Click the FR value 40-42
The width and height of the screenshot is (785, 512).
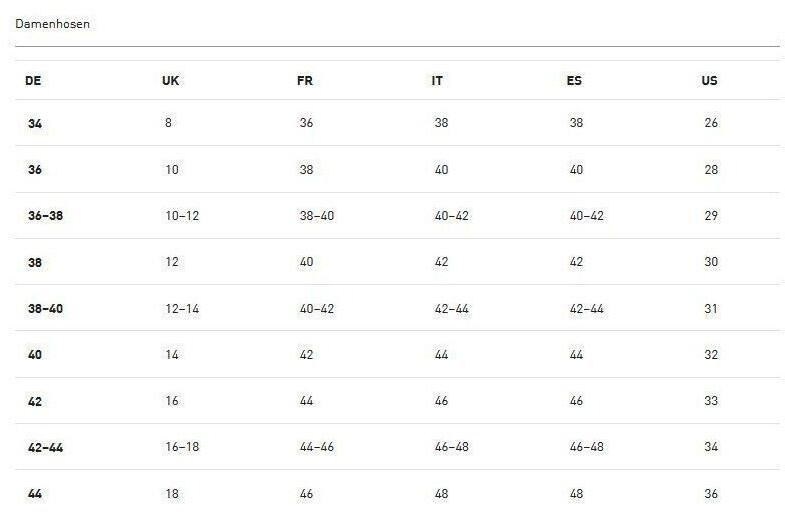click(317, 309)
